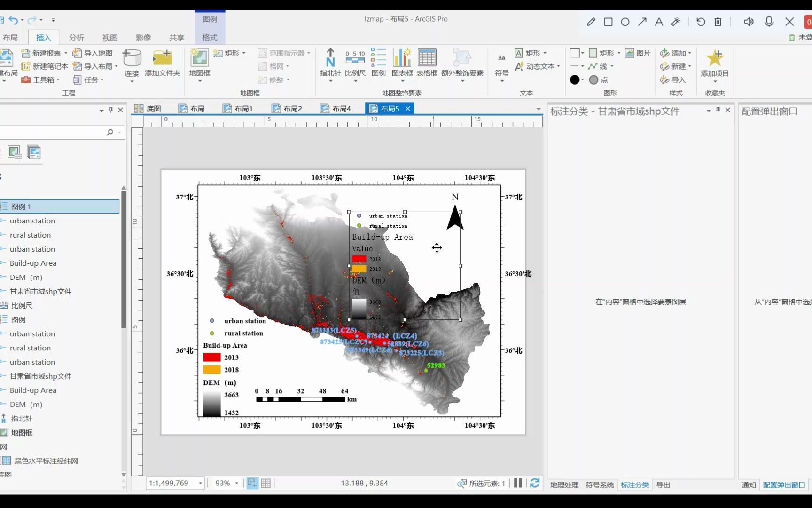
Task: Open the north arrow style dropdown
Action: (x=330, y=81)
